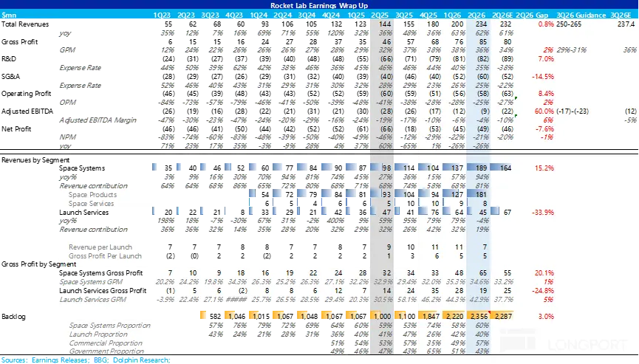Click the 'Space Systems GPM' label
Image resolution: width=639 pixels, height=364 pixels.
coord(91,282)
